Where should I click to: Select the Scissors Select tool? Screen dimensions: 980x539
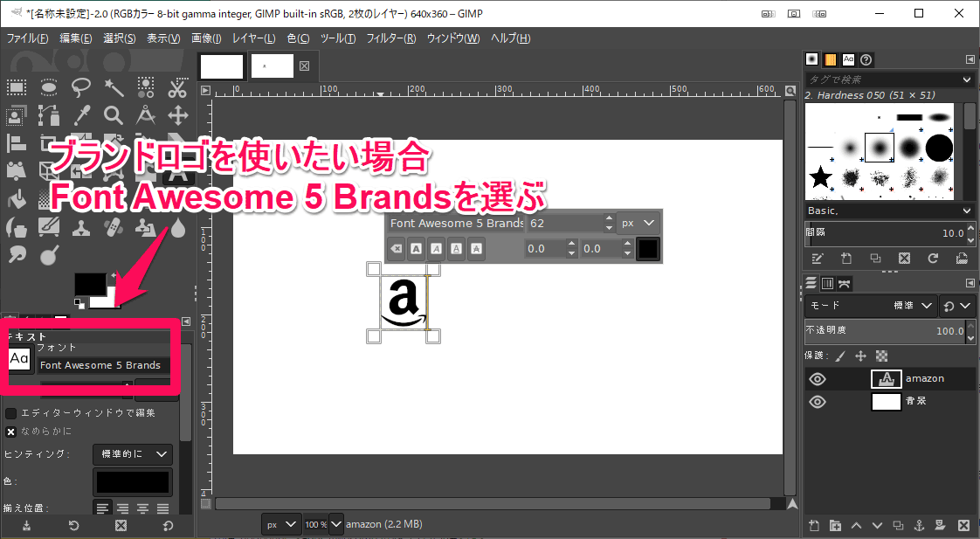[x=178, y=87]
